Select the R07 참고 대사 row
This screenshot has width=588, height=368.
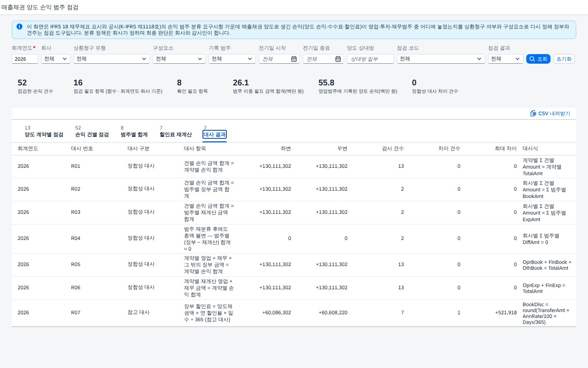(x=294, y=313)
